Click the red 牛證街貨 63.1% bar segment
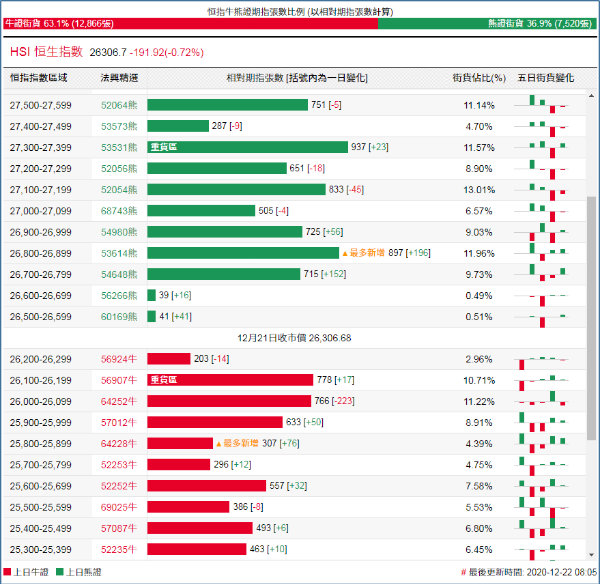Screen dimensions: 600x584 pos(191,24)
